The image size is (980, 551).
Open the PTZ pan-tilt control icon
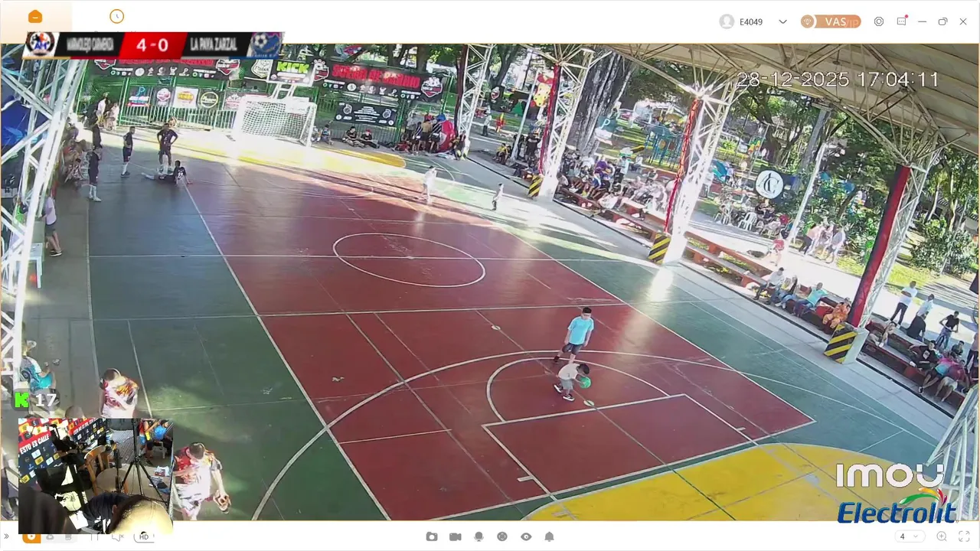(x=502, y=536)
